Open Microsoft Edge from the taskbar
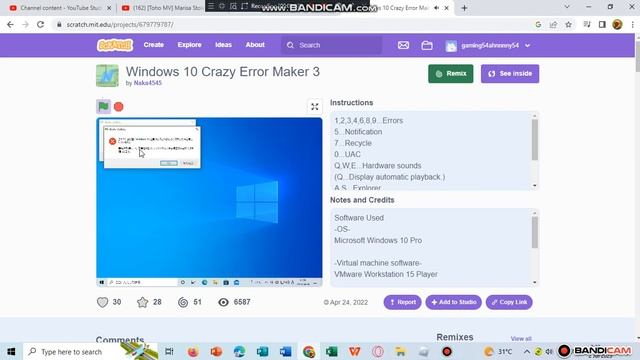Screen dimensions: 640x360 240,351
